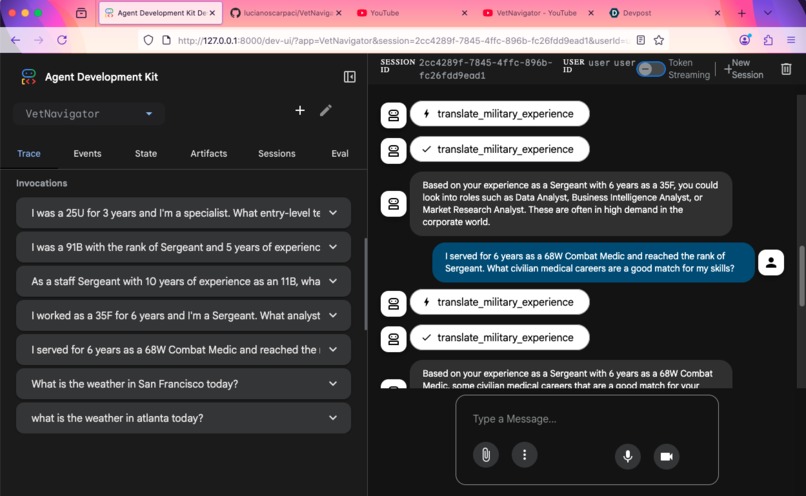Click the pencil edit icon
Image resolution: width=806 pixels, height=496 pixels.
(x=325, y=111)
